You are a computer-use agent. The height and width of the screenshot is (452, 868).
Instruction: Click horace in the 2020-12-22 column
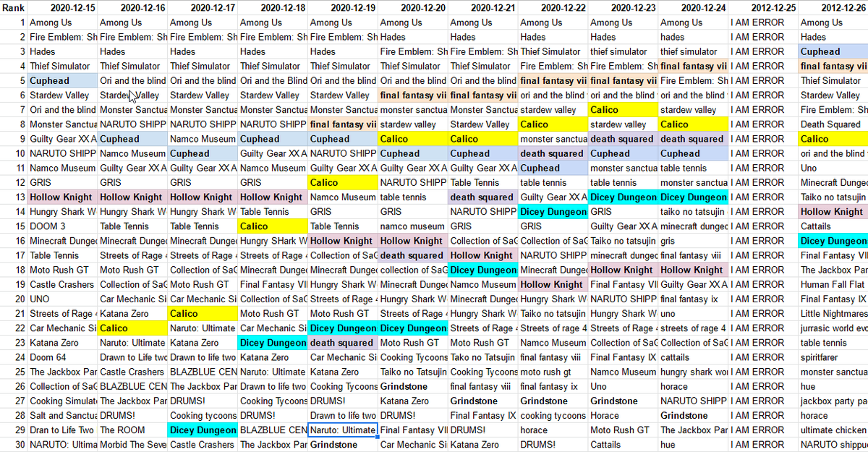pyautogui.click(x=554, y=430)
